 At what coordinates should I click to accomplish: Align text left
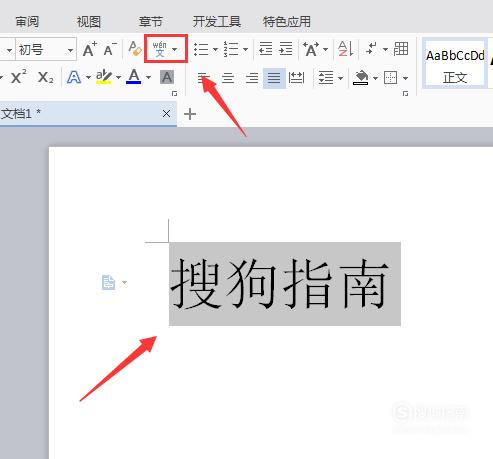point(204,78)
